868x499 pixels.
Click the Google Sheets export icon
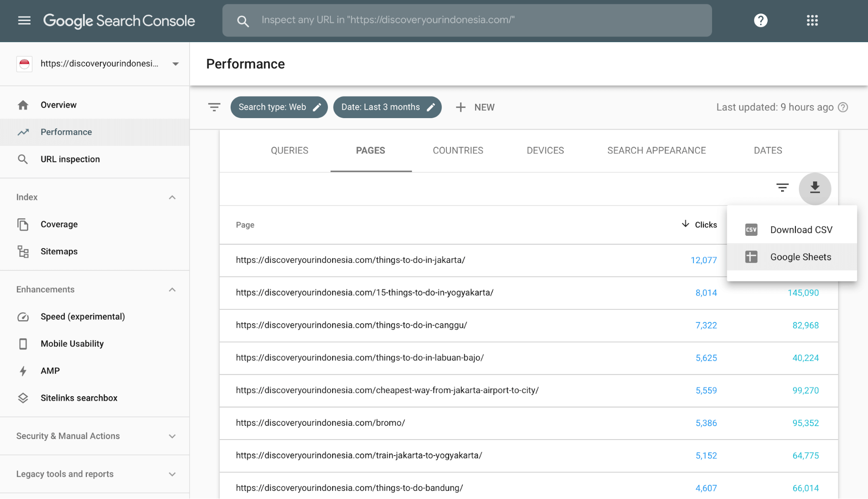click(x=752, y=256)
